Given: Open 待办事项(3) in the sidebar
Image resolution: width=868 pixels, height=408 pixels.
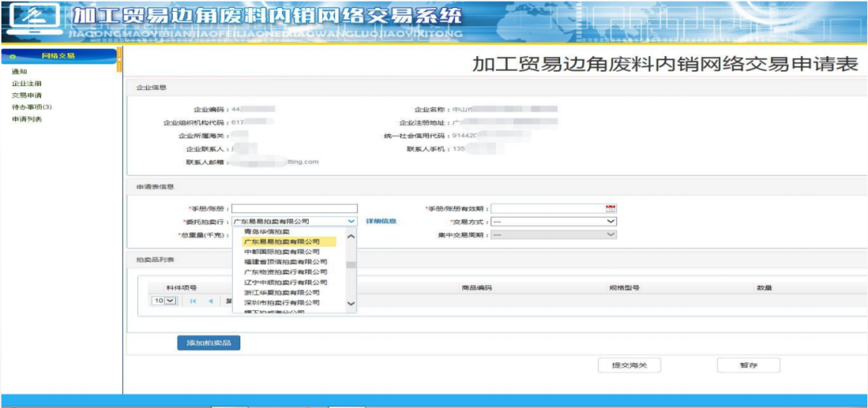Looking at the screenshot, I should click(x=31, y=107).
